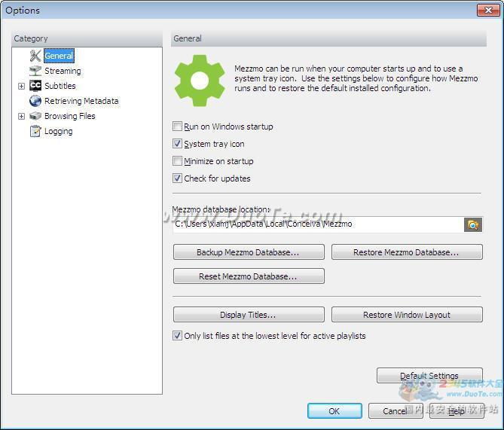The height and width of the screenshot is (430, 504).
Task: Select General in the Category tree
Action: point(59,56)
